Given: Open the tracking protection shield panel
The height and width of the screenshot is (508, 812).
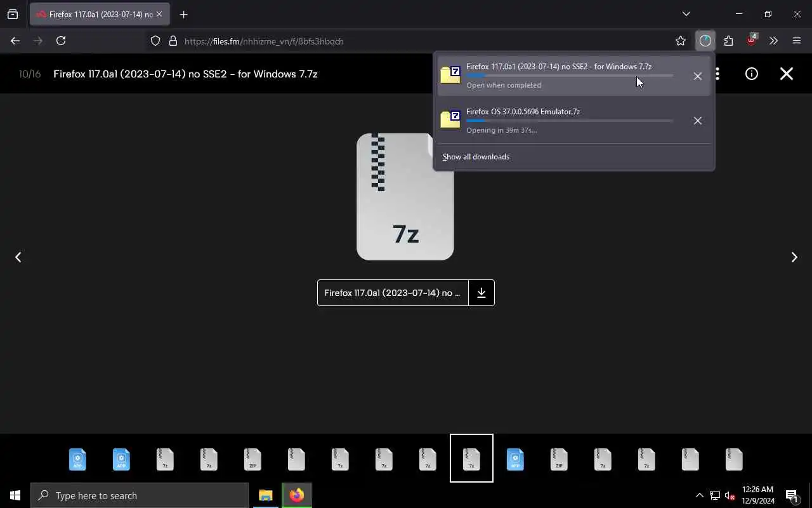Looking at the screenshot, I should [155, 41].
